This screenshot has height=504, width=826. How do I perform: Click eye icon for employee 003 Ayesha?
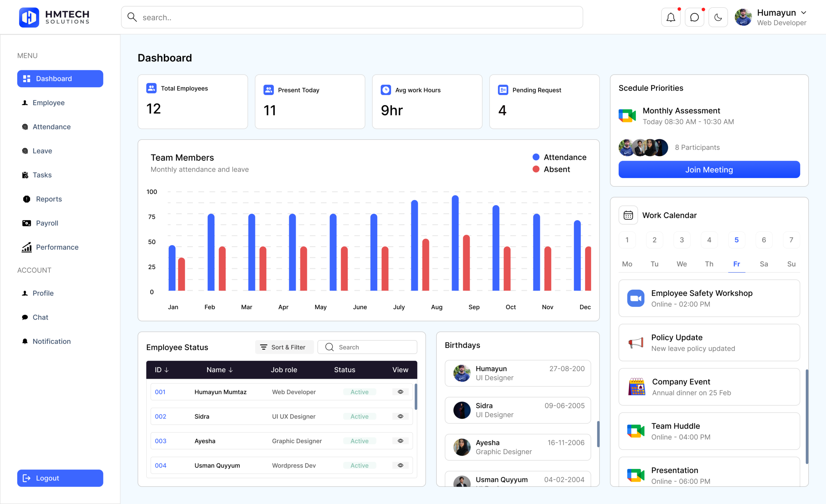(400, 441)
